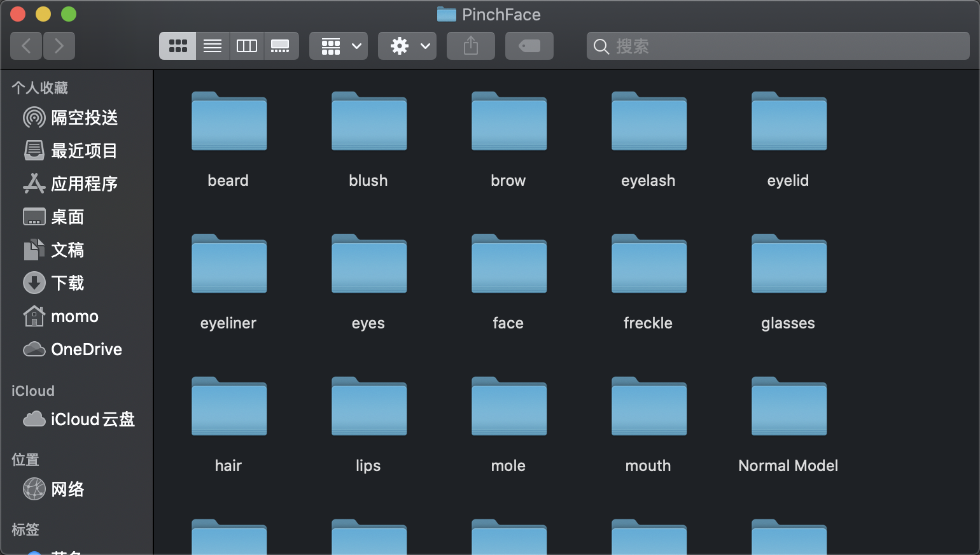Click the 位置 sidebar section header
980x555 pixels.
click(x=25, y=460)
